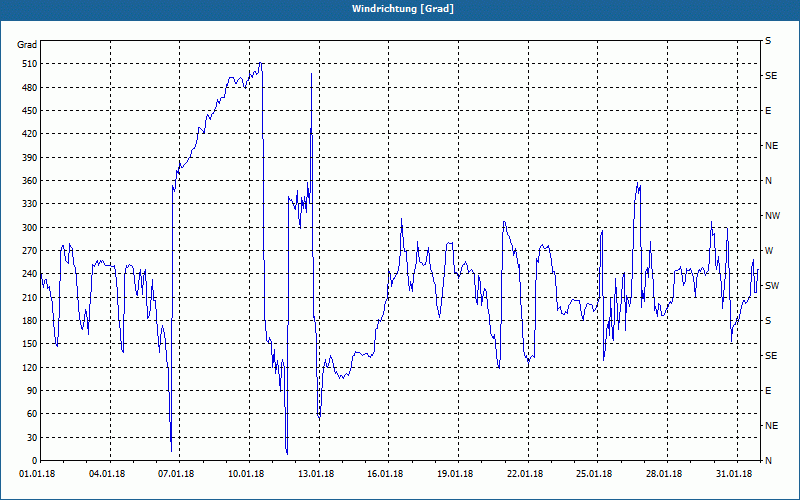Select the date label 28.01.18
The height and width of the screenshot is (500, 800).
664,474
